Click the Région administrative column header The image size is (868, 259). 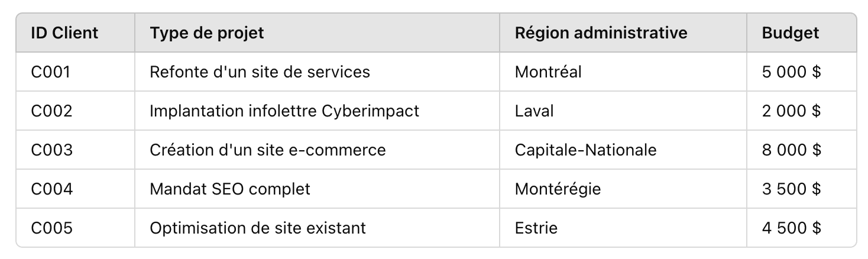(x=623, y=33)
